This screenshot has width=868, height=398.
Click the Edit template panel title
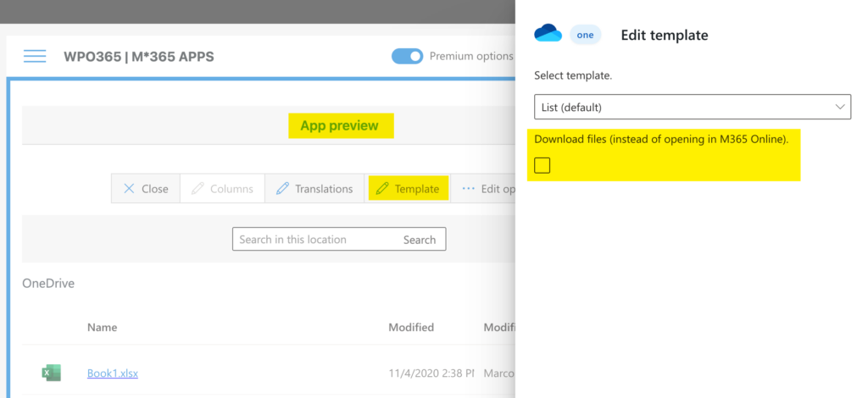[x=665, y=35]
